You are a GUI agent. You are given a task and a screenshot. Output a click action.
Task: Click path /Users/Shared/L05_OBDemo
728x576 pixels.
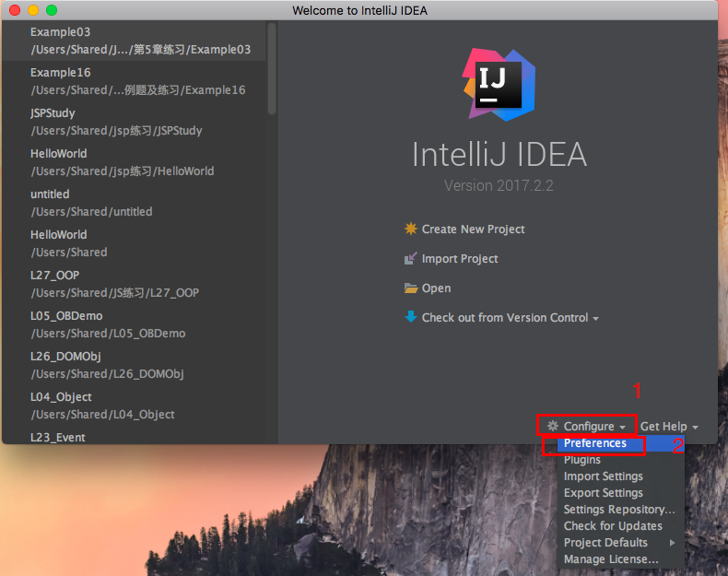[x=108, y=334]
